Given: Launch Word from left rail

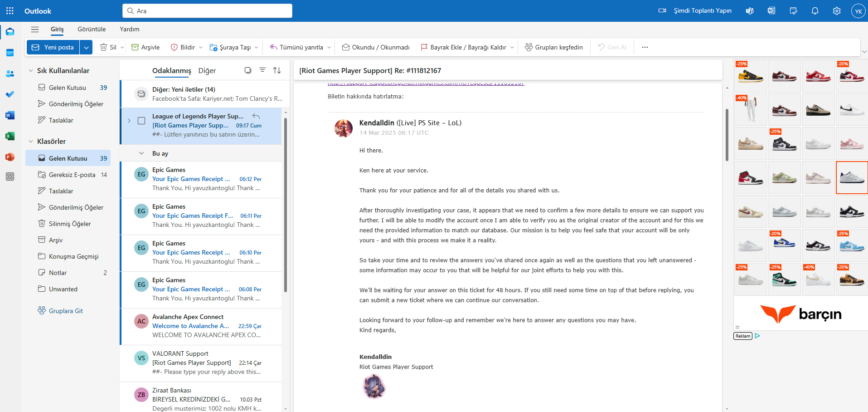Looking at the screenshot, I should coord(10,115).
